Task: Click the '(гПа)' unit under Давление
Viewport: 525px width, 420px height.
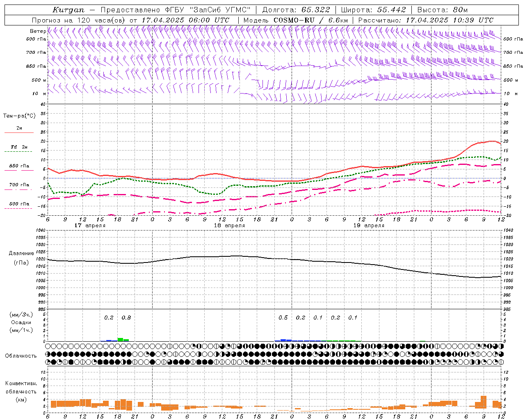Action: click(x=21, y=263)
